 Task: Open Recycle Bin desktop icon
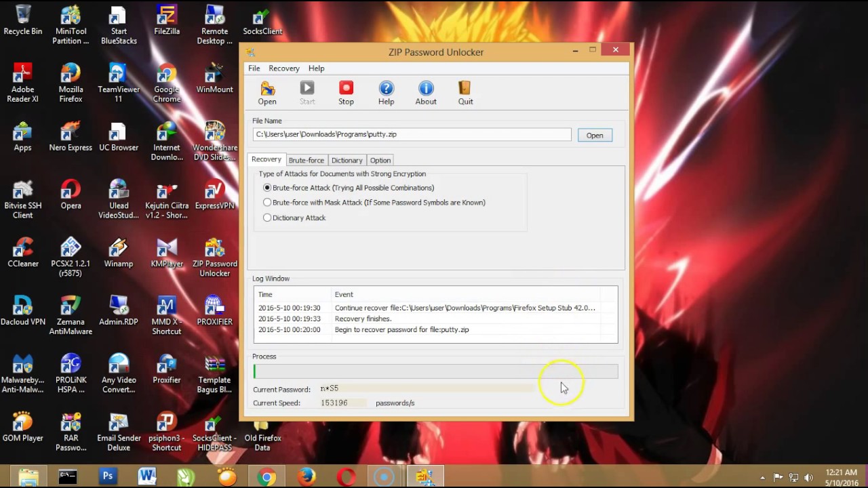point(22,20)
